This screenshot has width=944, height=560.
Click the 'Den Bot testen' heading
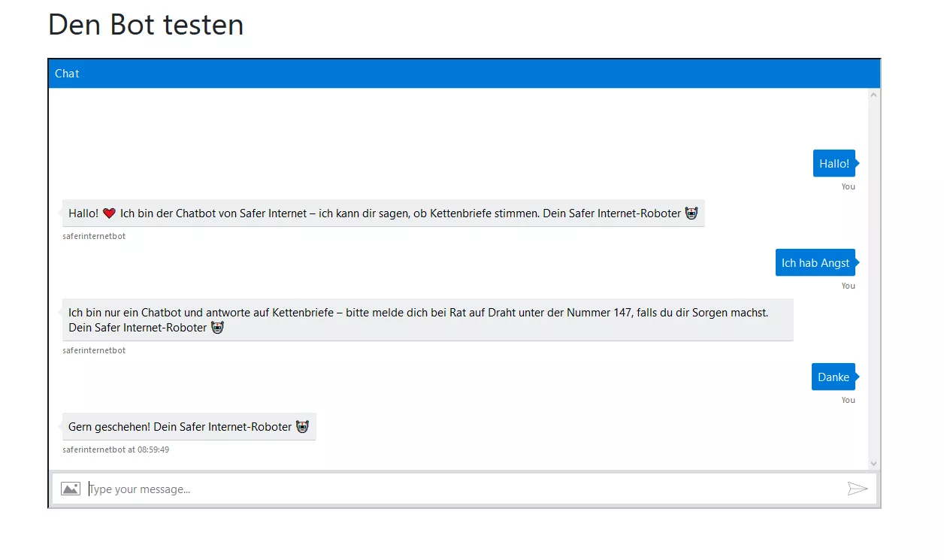click(x=146, y=25)
